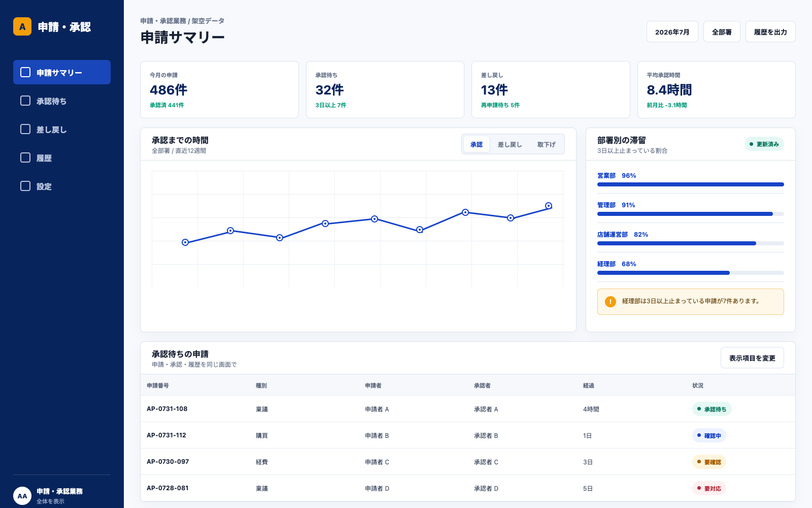Switch chart to the 取下げ tab
Image resolution: width=812 pixels, height=508 pixels.
tap(546, 144)
